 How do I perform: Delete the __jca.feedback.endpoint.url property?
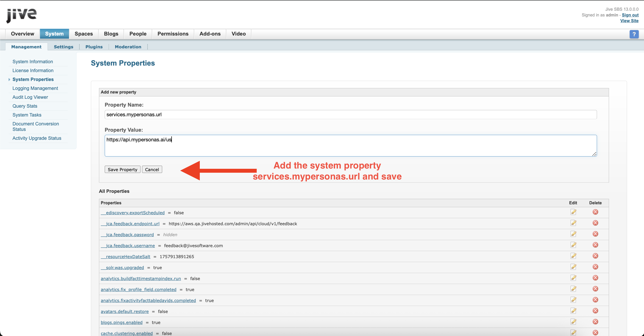(x=595, y=223)
